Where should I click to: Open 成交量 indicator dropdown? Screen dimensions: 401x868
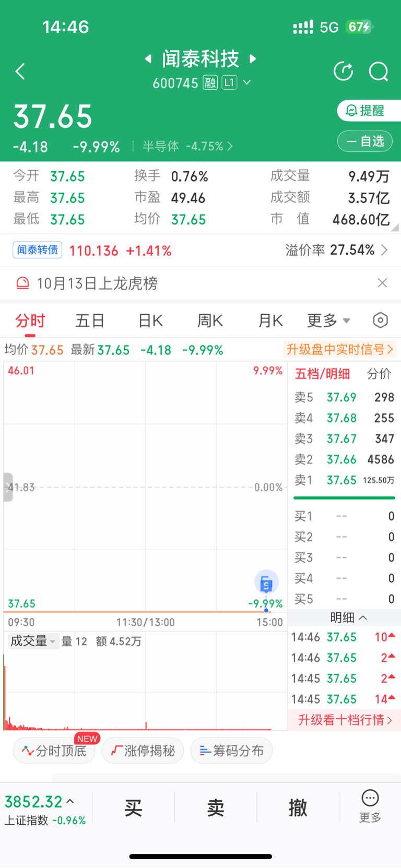[x=33, y=641]
